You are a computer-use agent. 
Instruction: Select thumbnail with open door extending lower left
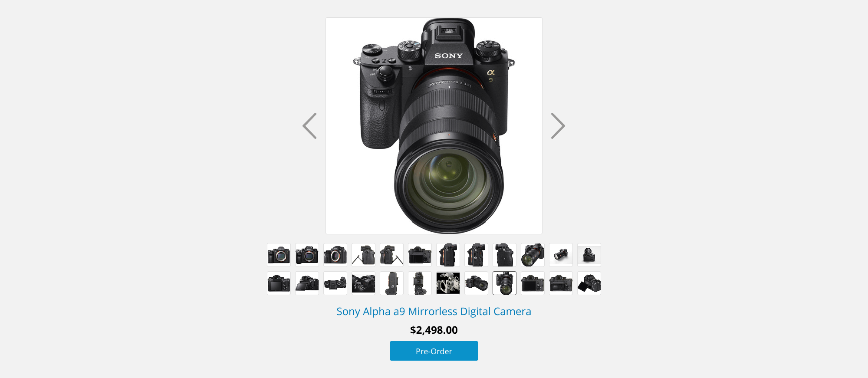tap(363, 255)
